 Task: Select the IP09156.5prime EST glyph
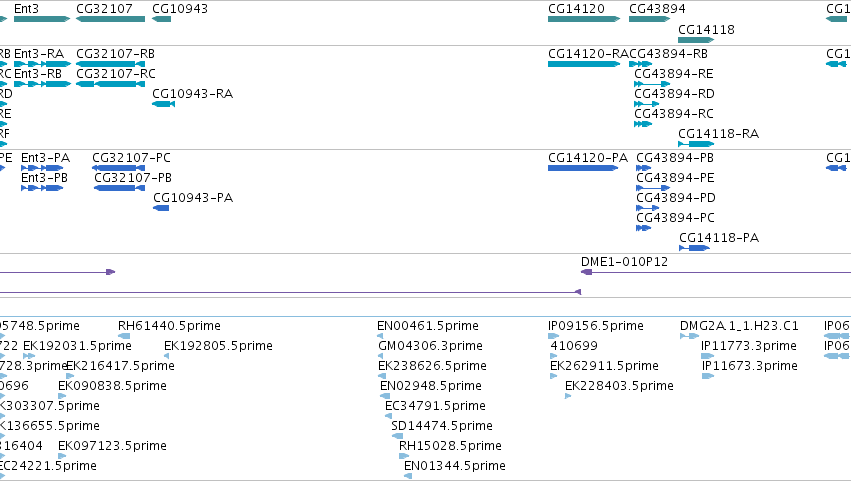pos(554,337)
